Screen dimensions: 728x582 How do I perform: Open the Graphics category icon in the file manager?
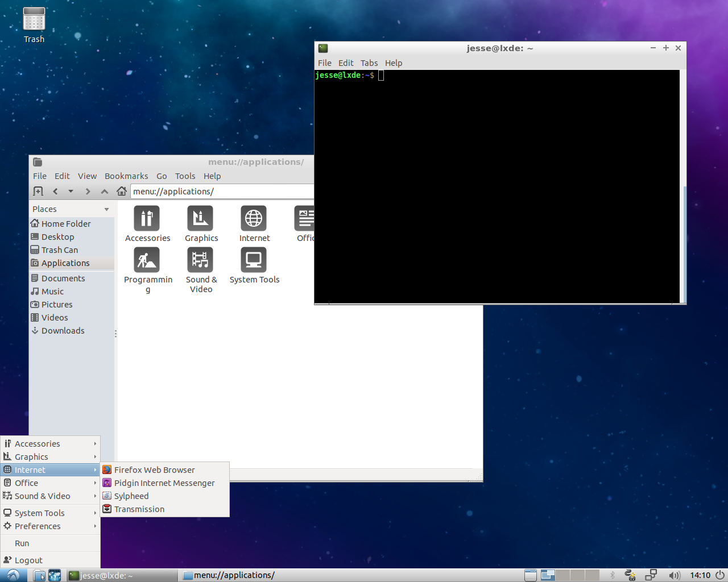(x=200, y=219)
